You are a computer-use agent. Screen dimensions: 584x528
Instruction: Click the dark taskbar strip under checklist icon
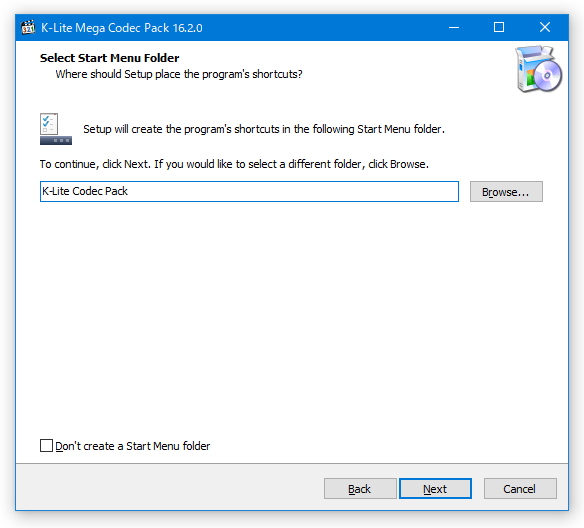(56, 140)
